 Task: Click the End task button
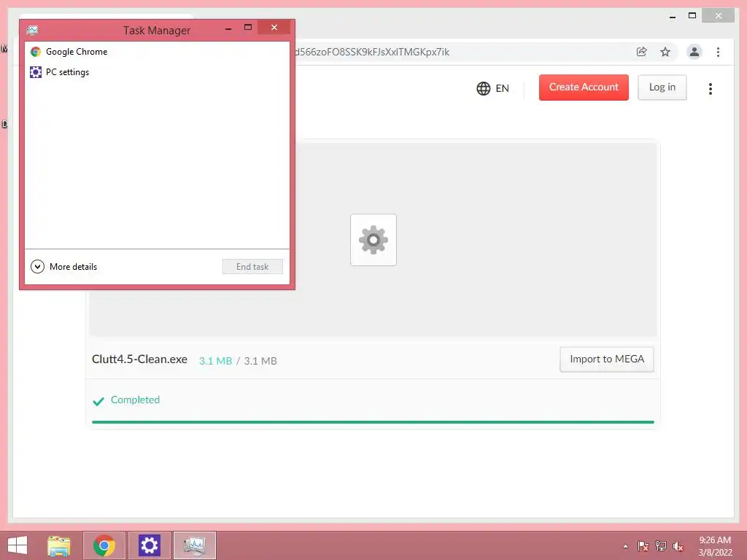point(252,267)
